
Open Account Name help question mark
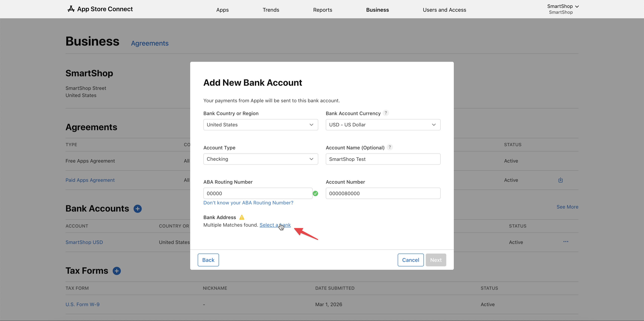point(390,147)
